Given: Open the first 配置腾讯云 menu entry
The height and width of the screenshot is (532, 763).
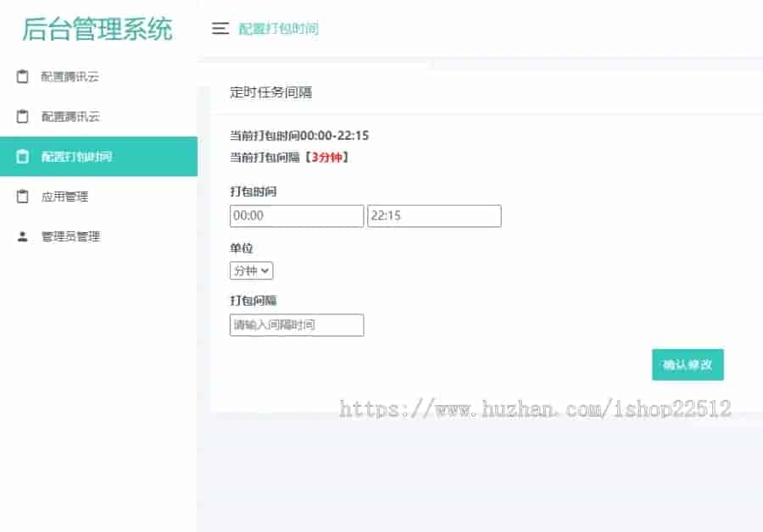Looking at the screenshot, I should 99,76.
